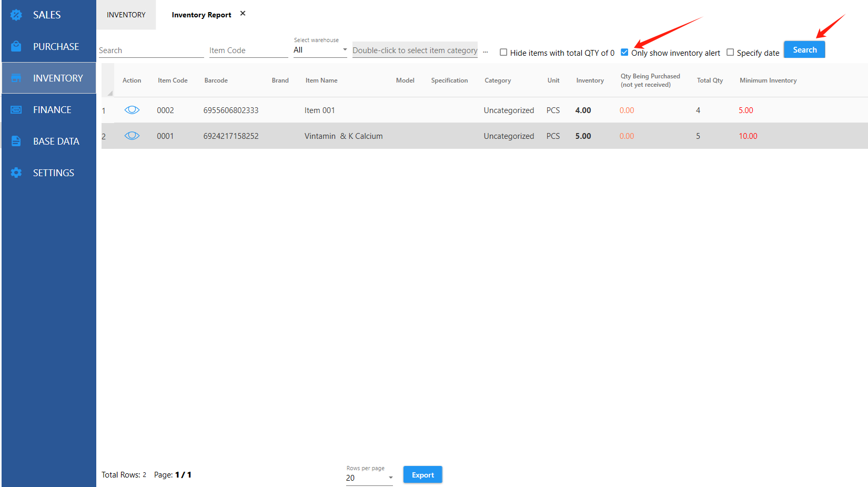View details of Item 001 via eye icon

click(132, 110)
